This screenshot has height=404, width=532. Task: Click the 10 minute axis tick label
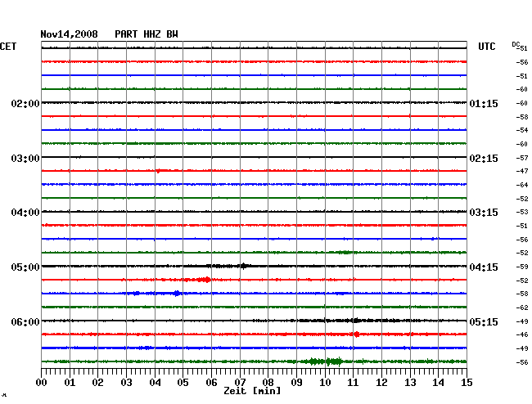click(325, 383)
